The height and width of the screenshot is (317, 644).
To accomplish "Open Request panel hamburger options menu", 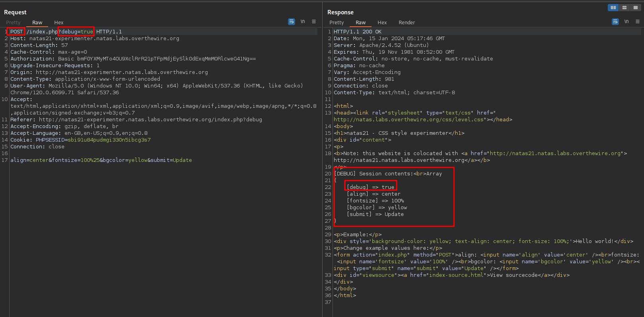I will coord(314,21).
